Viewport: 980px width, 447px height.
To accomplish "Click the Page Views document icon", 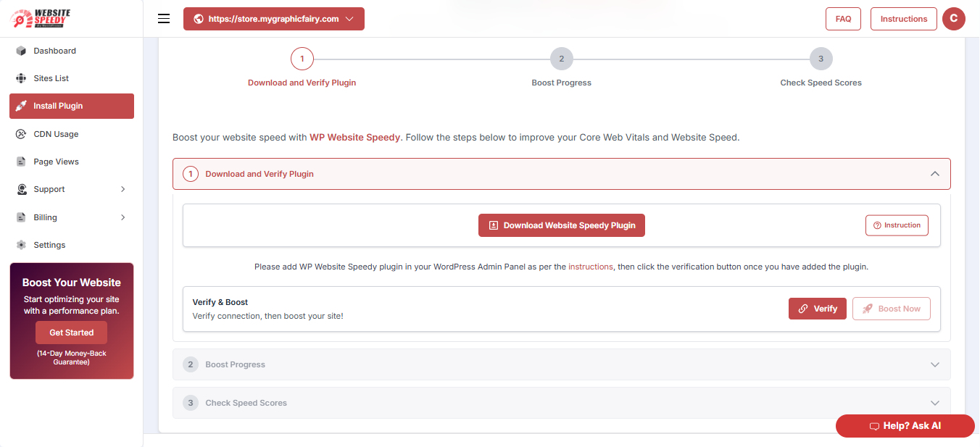I will (21, 162).
